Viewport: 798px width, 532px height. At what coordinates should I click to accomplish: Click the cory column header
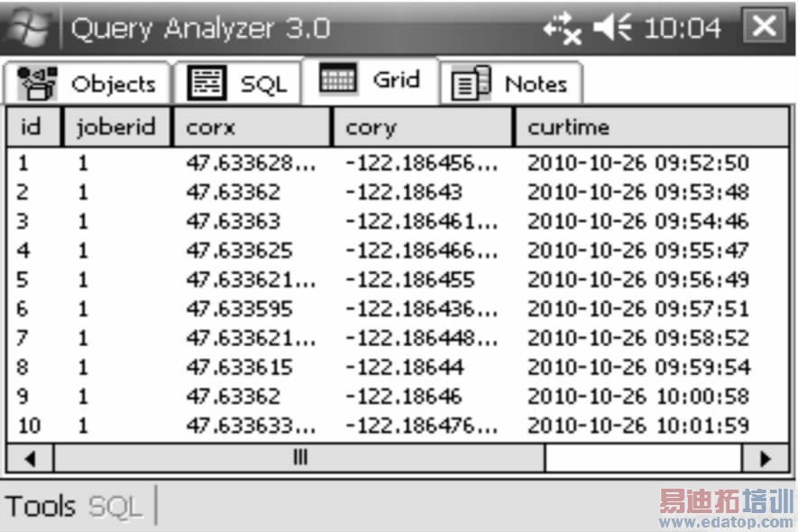pyautogui.click(x=423, y=127)
